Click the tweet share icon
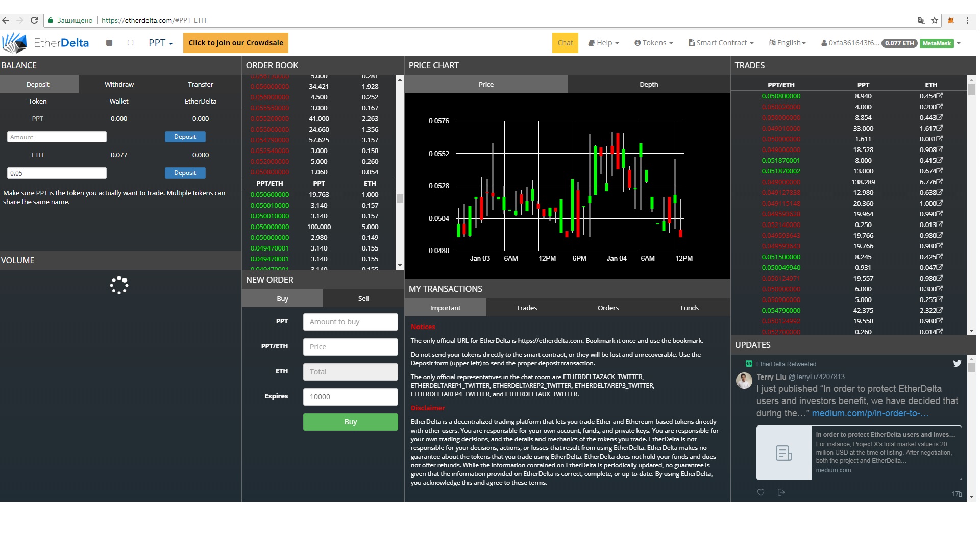Screen dimensions: 980x551 coord(781,492)
